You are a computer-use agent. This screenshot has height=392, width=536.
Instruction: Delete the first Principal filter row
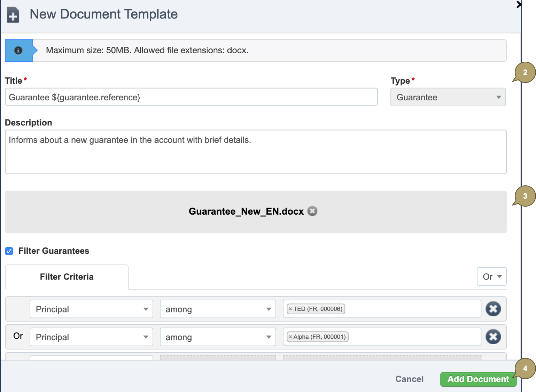click(x=493, y=309)
